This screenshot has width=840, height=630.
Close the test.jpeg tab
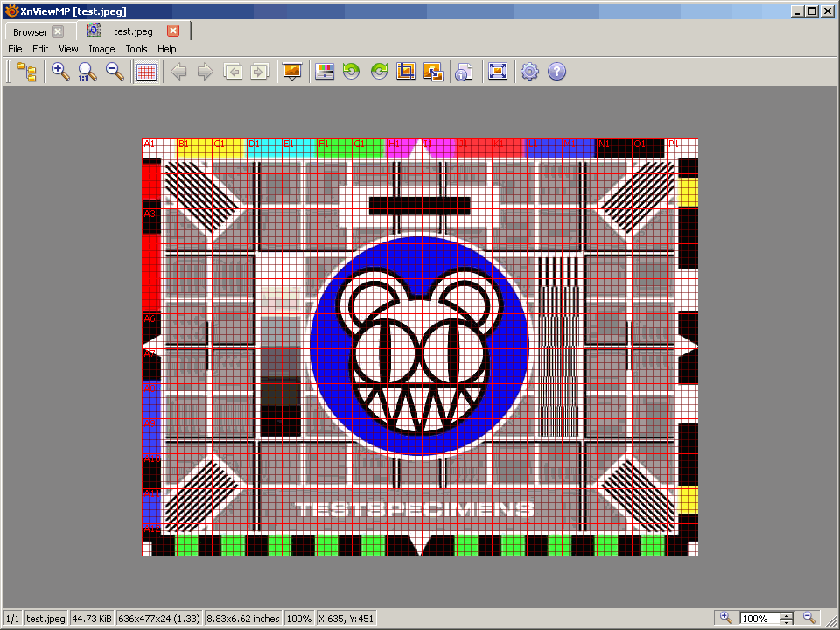[173, 31]
